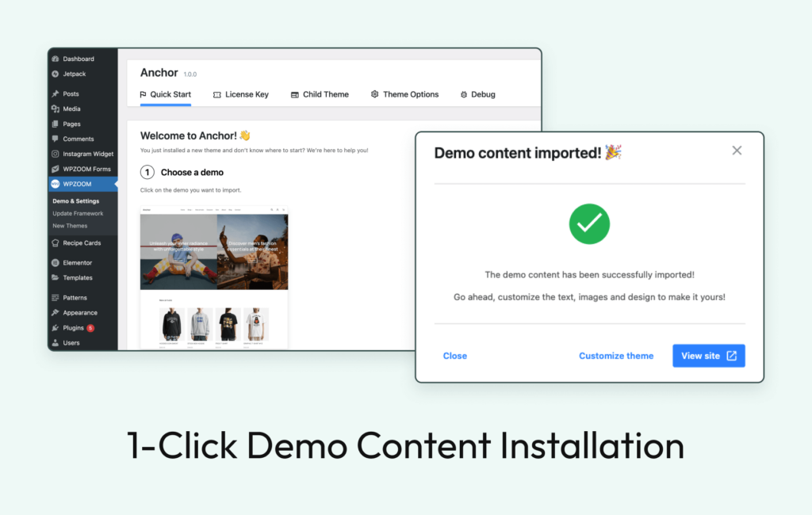Open the Appearance brush icon
The width and height of the screenshot is (812, 515).
[x=56, y=313]
